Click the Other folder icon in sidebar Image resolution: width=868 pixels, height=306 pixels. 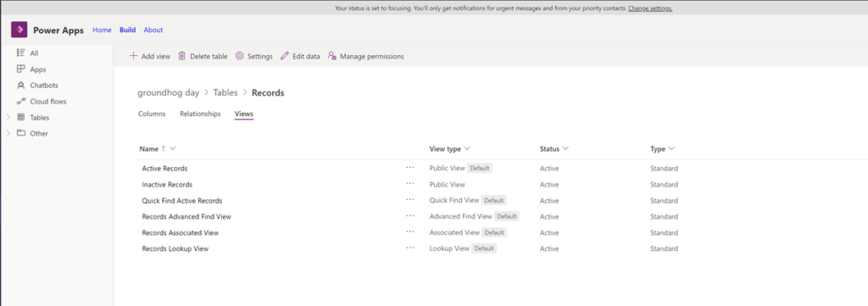(21, 133)
